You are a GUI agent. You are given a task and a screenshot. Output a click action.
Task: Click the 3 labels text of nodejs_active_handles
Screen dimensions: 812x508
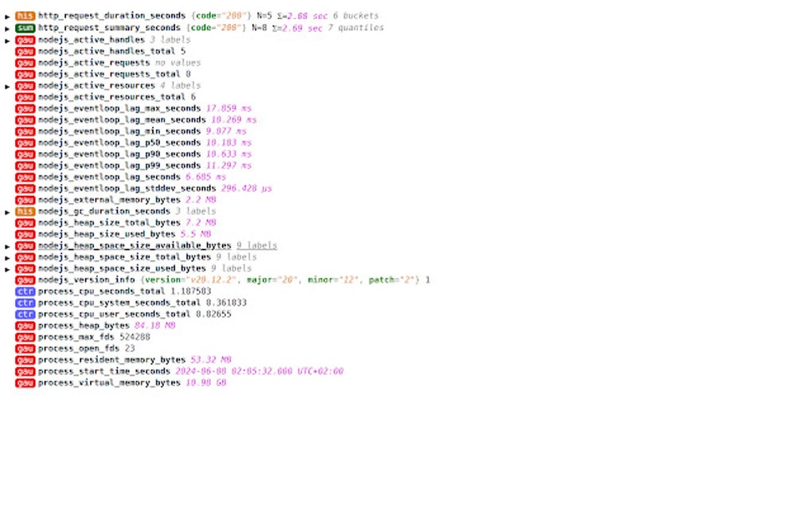click(170, 40)
